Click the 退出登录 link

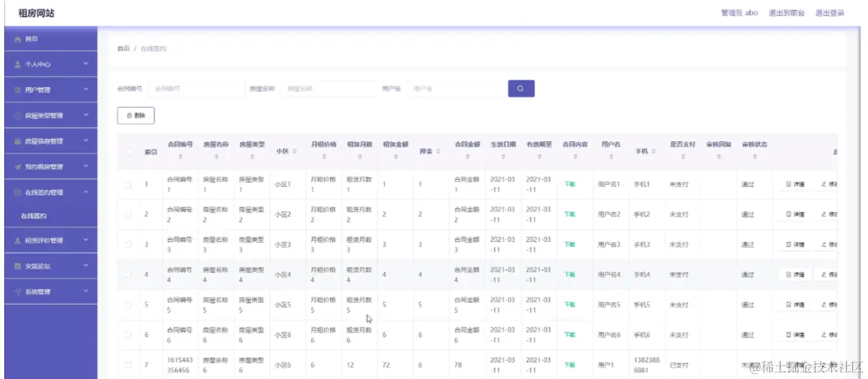tap(829, 13)
